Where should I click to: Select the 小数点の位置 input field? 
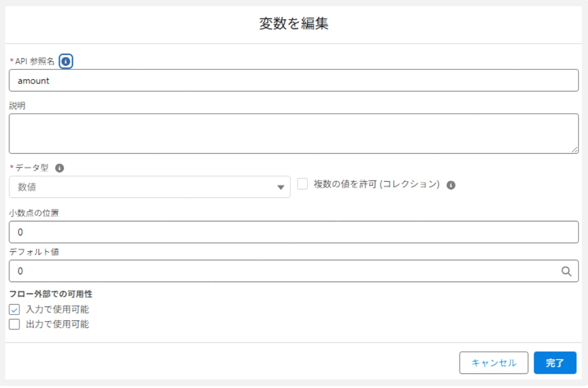[x=293, y=232]
